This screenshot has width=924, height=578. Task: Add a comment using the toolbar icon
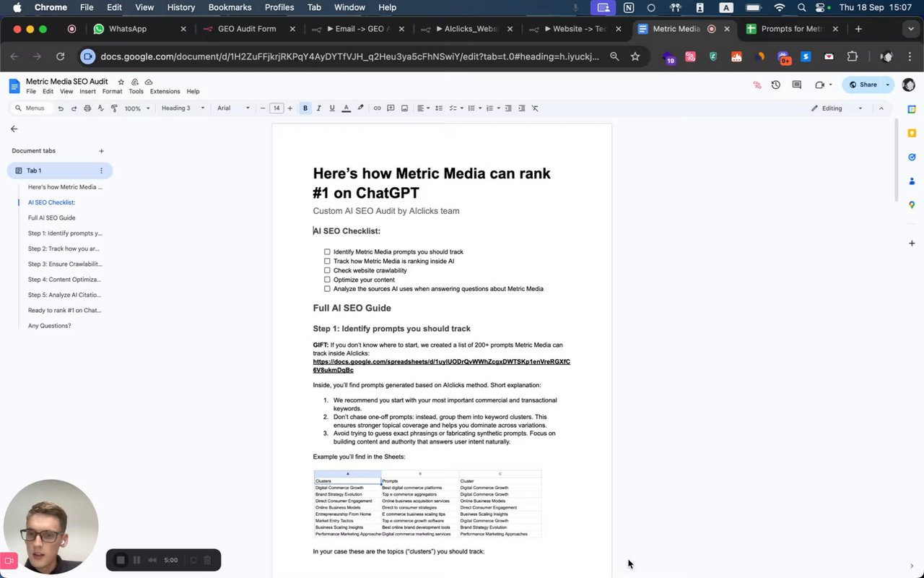click(391, 108)
